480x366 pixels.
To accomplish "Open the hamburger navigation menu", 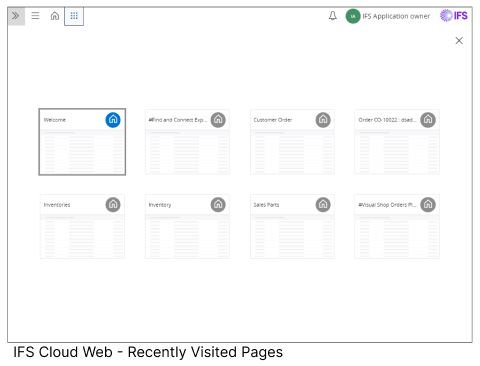I will pyautogui.click(x=35, y=16).
